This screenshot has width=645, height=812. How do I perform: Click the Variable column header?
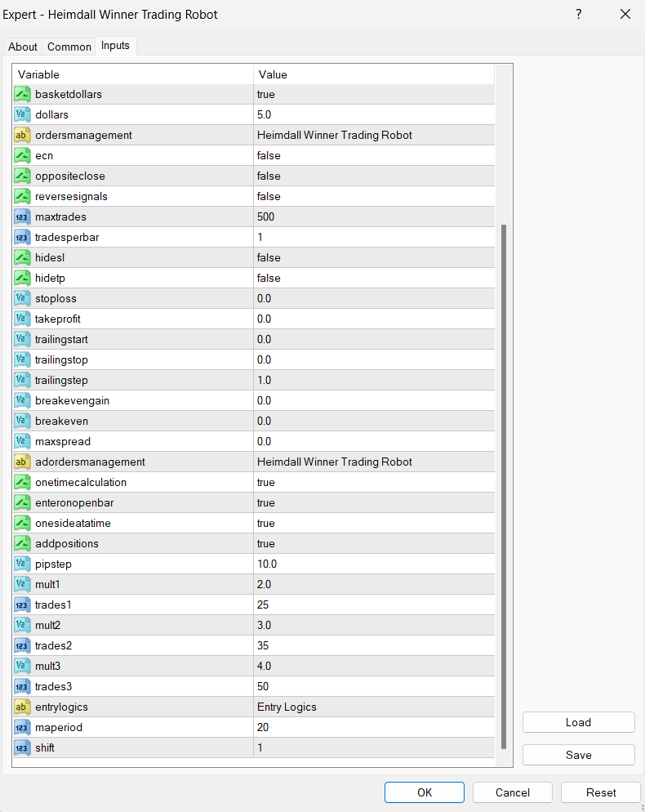point(133,74)
